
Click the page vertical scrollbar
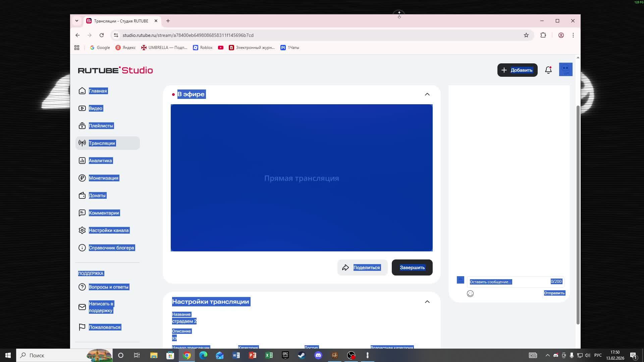(578, 215)
